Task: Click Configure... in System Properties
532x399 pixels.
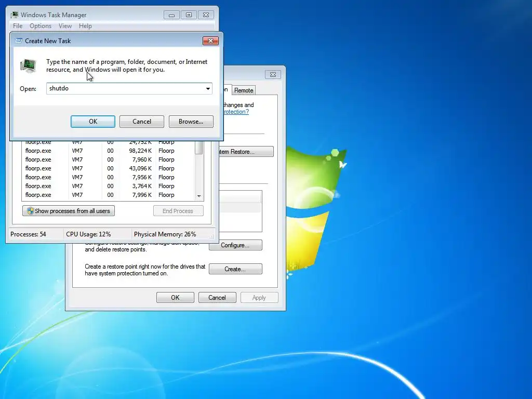Action: click(235, 245)
